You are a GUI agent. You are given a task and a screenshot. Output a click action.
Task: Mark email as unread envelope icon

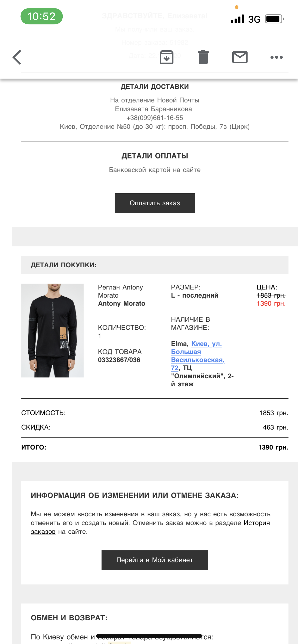pyautogui.click(x=240, y=57)
